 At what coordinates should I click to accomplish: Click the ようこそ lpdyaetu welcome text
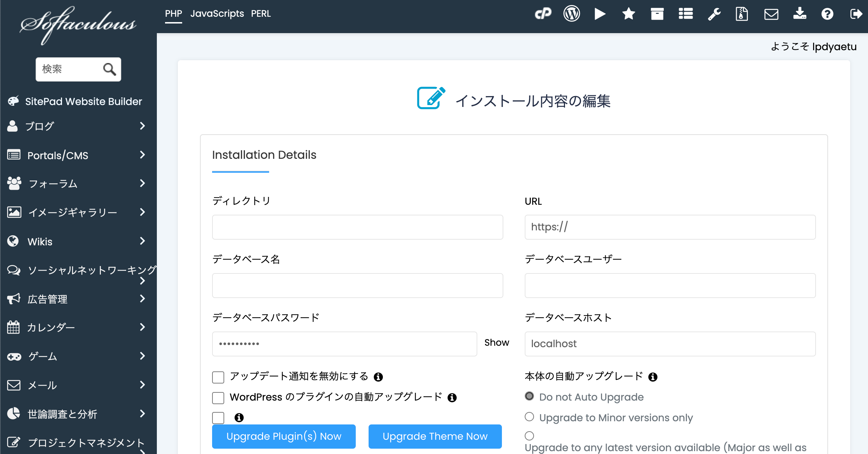[x=813, y=47]
